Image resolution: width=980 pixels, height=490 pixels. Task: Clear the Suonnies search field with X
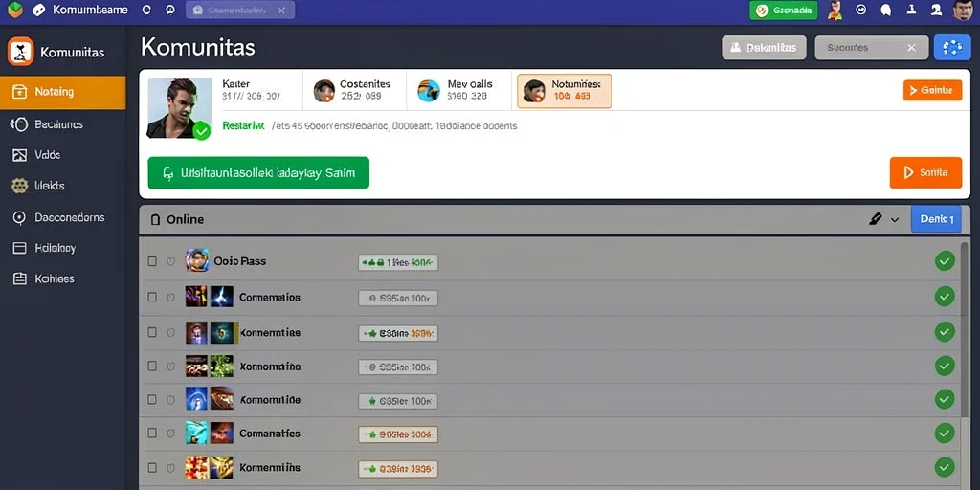(x=912, y=48)
